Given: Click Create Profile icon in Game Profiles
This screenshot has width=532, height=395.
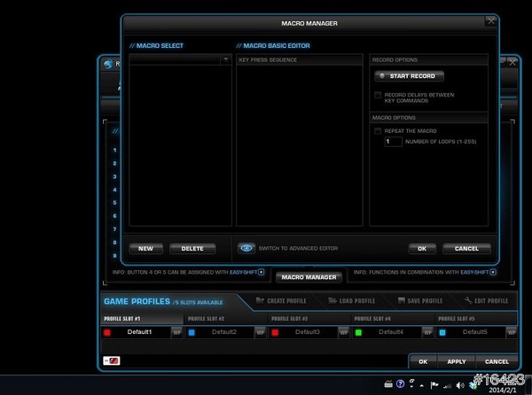Looking at the screenshot, I should [x=261, y=301].
